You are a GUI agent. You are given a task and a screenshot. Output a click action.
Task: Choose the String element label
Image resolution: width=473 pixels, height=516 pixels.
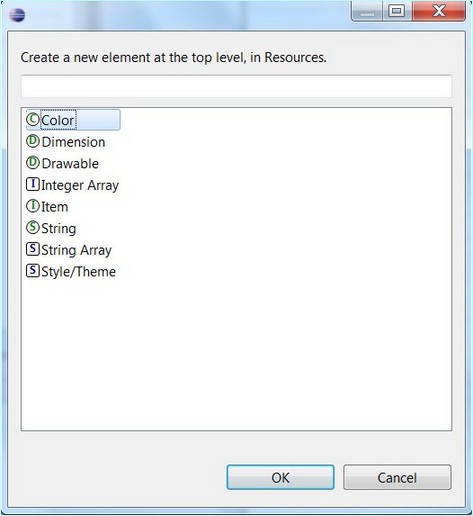(59, 229)
